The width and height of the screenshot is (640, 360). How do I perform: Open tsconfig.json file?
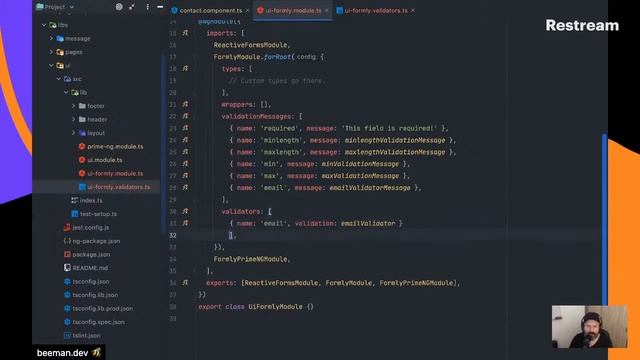91,281
